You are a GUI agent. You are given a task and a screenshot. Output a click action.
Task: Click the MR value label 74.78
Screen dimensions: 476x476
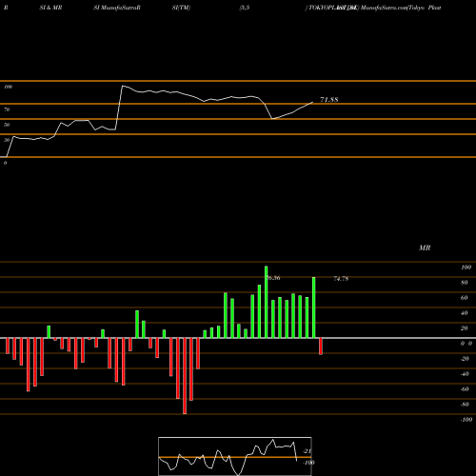[341, 279]
